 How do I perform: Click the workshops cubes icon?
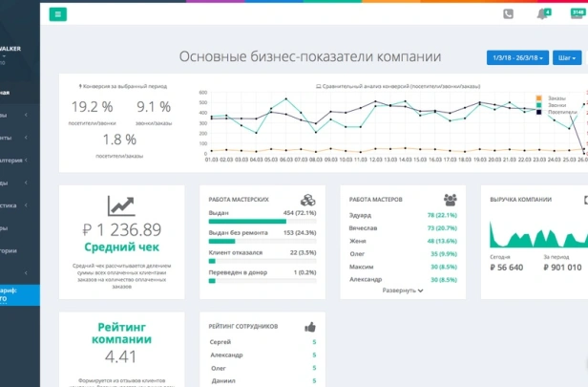pos(308,200)
